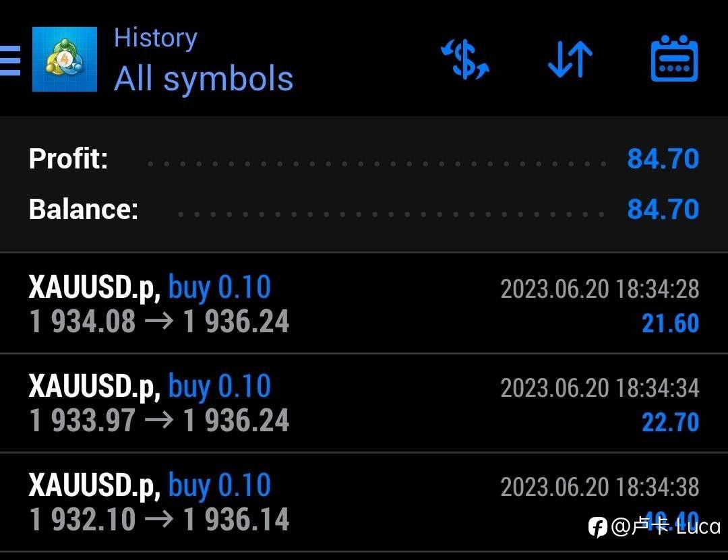Tap the Profit value 84.70
Image resolution: width=728 pixels, height=560 pixels.
click(x=663, y=159)
